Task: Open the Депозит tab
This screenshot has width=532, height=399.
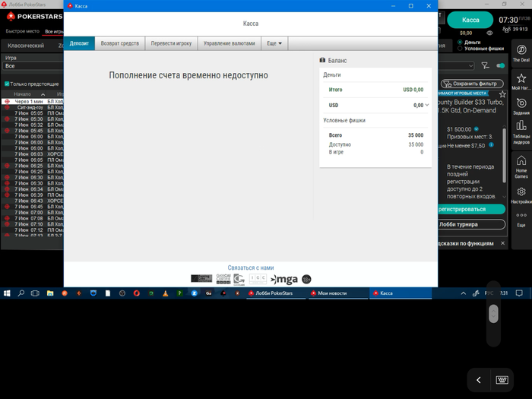Action: click(x=79, y=43)
